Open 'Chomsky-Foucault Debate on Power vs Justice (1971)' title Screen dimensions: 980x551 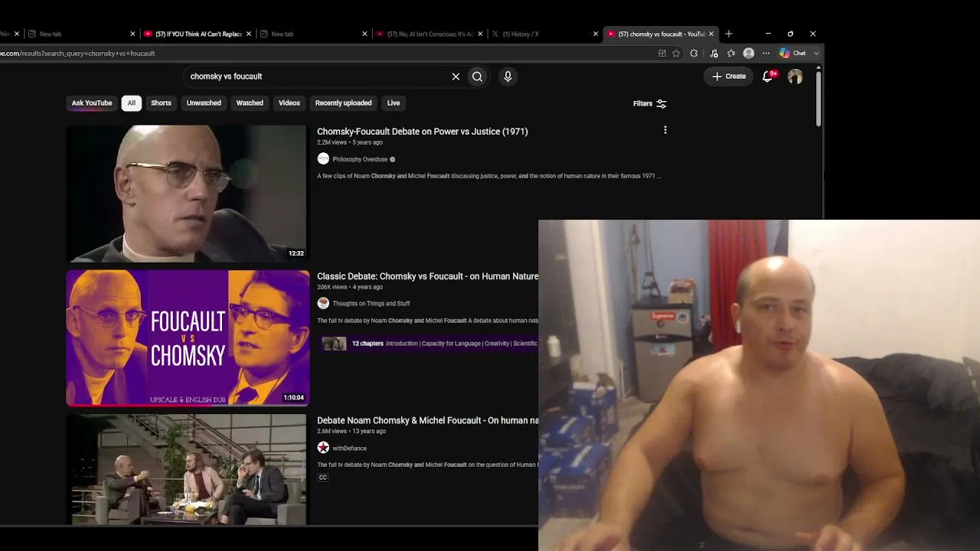click(x=423, y=132)
